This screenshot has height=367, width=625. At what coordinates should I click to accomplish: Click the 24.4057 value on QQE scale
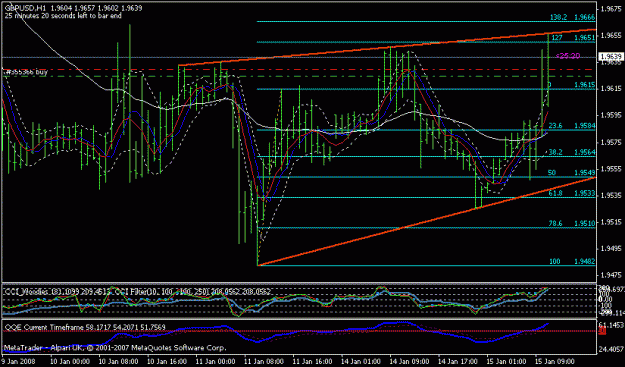point(611,350)
